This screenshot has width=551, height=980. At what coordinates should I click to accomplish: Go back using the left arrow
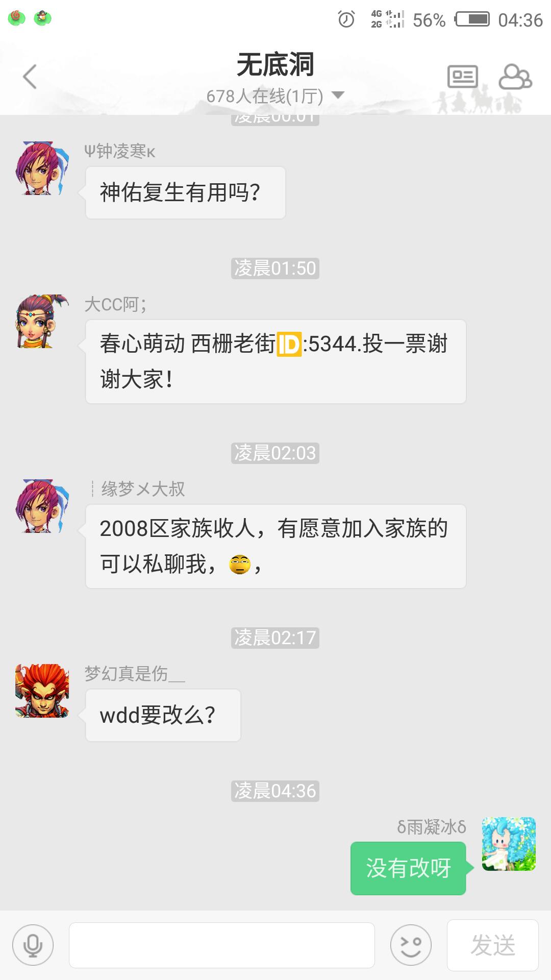pyautogui.click(x=30, y=77)
